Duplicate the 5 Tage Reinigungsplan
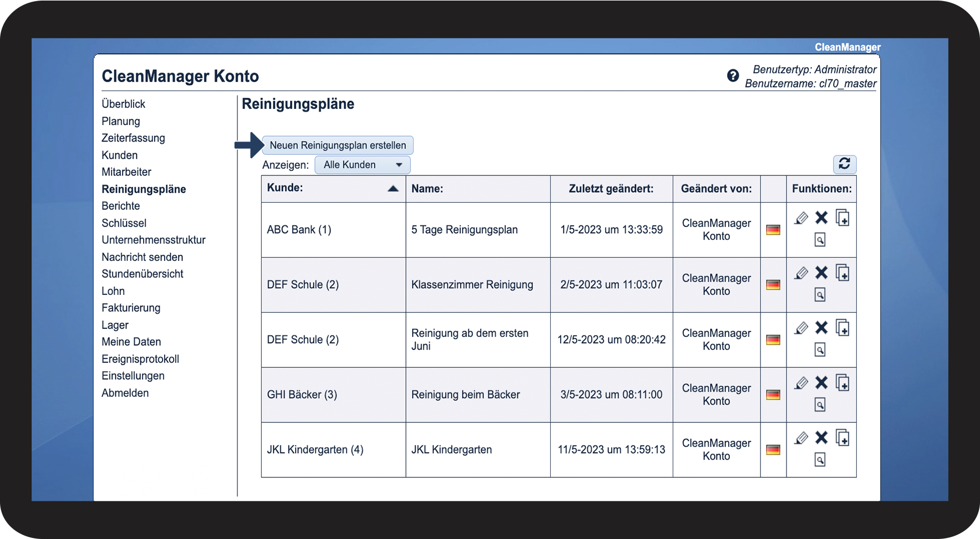This screenshot has height=539, width=980. (842, 218)
